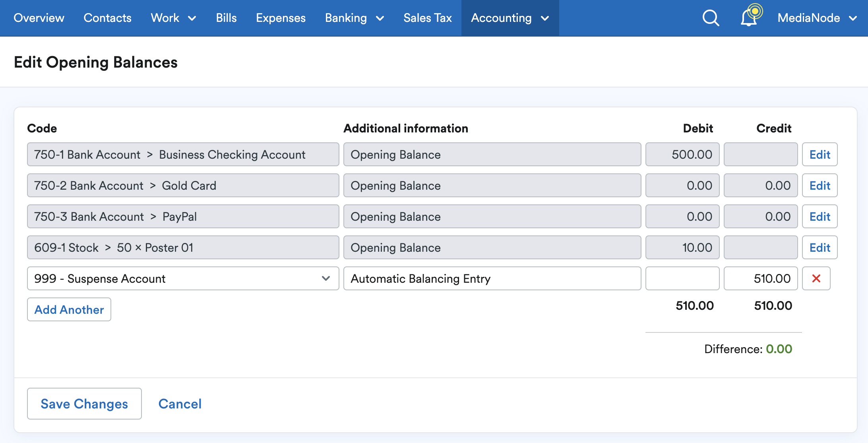The image size is (868, 443).
Task: Click the Credit column header
Action: (x=774, y=128)
